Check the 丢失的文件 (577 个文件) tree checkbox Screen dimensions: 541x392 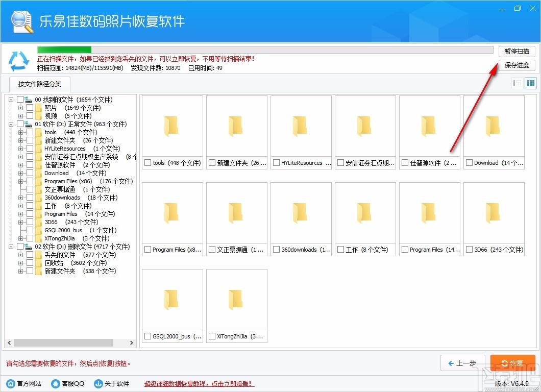click(30, 255)
